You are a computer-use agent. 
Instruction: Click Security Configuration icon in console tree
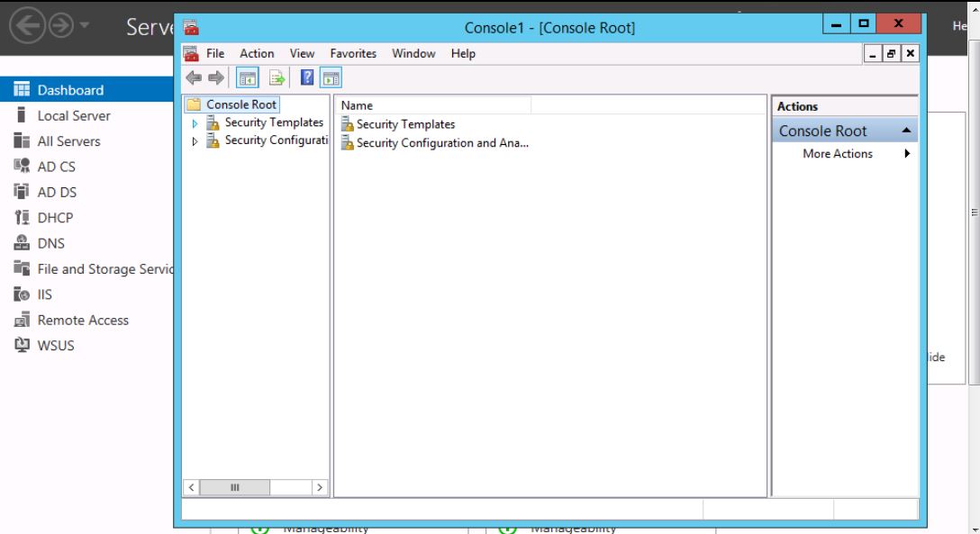coord(213,141)
